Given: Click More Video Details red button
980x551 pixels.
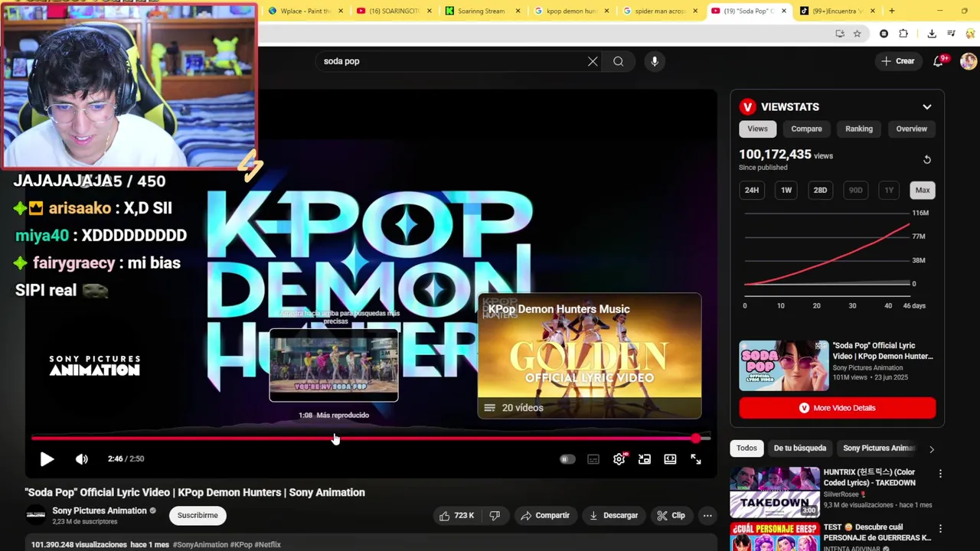Looking at the screenshot, I should [837, 408].
